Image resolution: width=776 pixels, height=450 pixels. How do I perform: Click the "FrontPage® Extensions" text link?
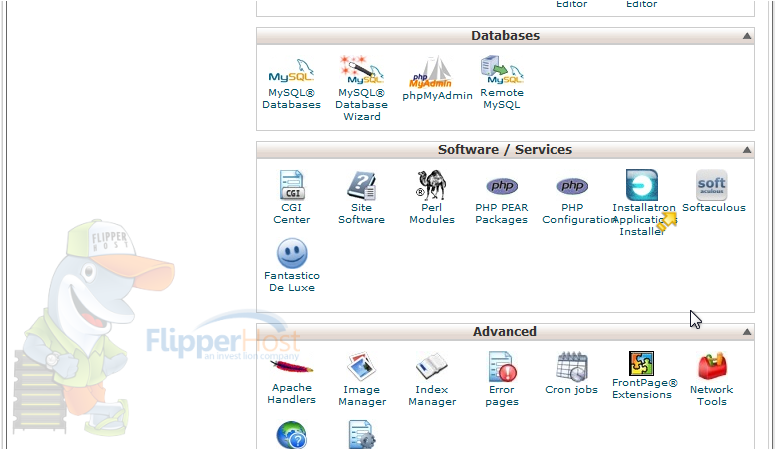[644, 389]
